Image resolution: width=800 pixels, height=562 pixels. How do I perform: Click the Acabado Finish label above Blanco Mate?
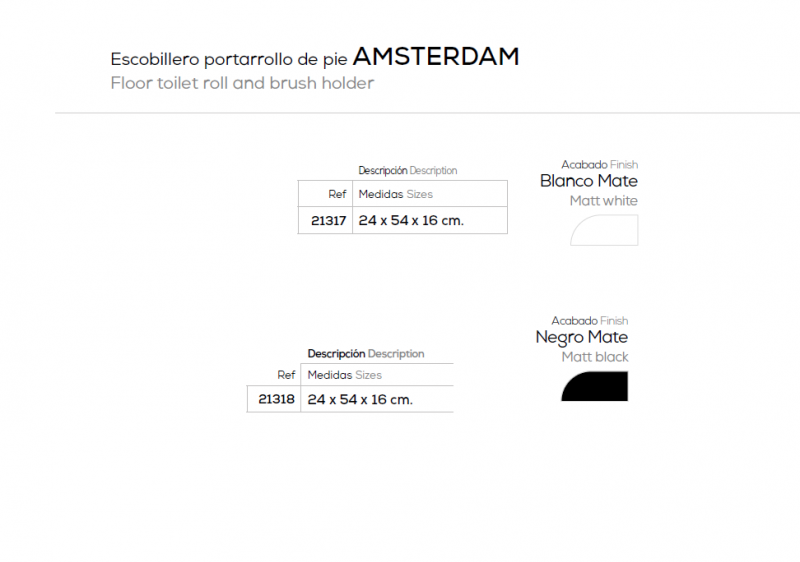(x=599, y=165)
